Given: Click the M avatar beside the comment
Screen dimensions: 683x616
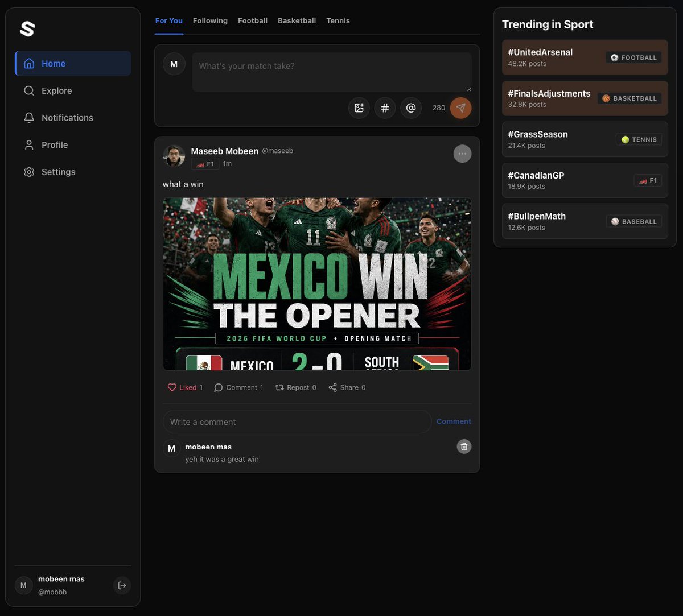Looking at the screenshot, I should (172, 448).
